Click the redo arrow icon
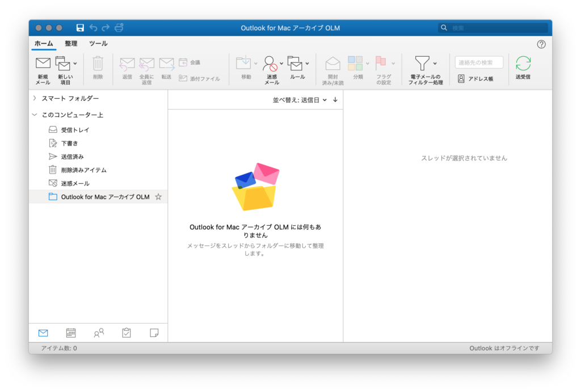Screen dimensions: 581x392 (x=106, y=28)
